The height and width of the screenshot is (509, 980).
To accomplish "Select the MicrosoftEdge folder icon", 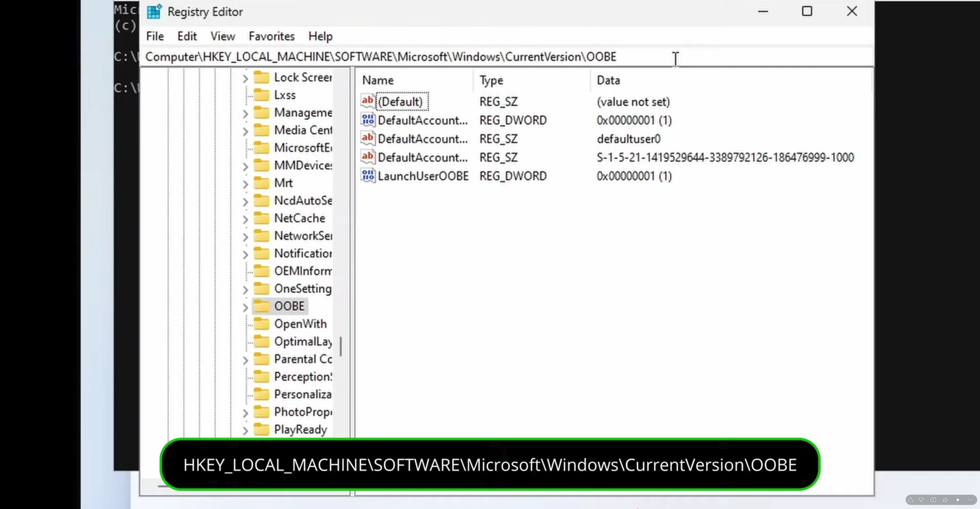I will point(261,147).
